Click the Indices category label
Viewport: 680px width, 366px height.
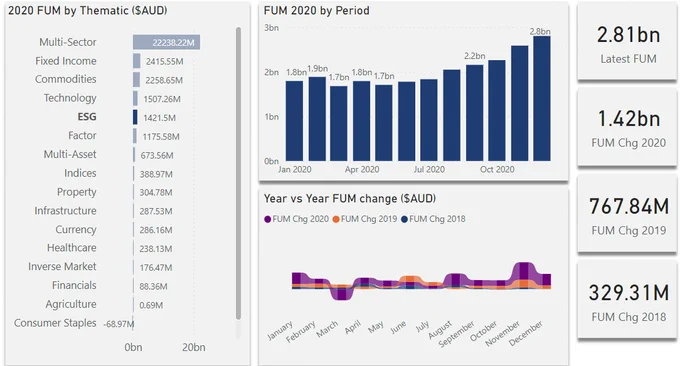click(80, 173)
